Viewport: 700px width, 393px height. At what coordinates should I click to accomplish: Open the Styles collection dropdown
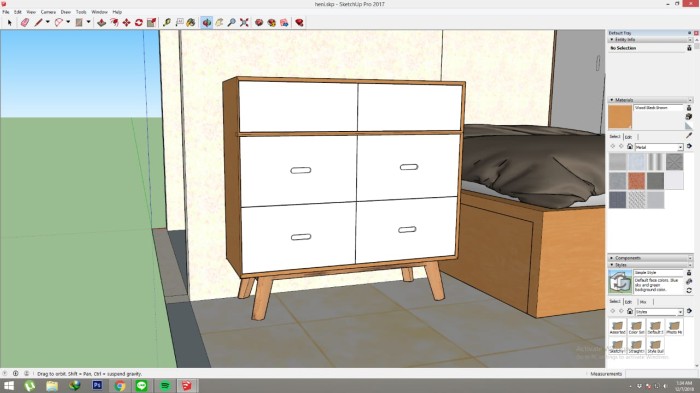click(x=680, y=312)
